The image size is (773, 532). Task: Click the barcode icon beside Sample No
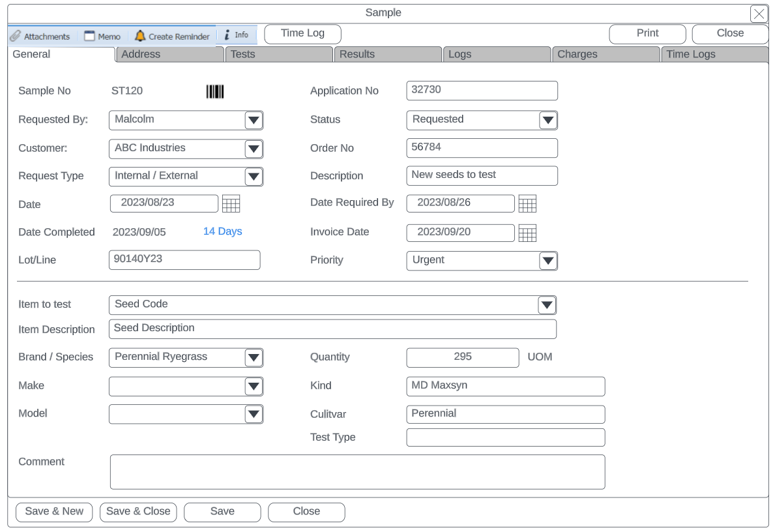pyautogui.click(x=215, y=92)
